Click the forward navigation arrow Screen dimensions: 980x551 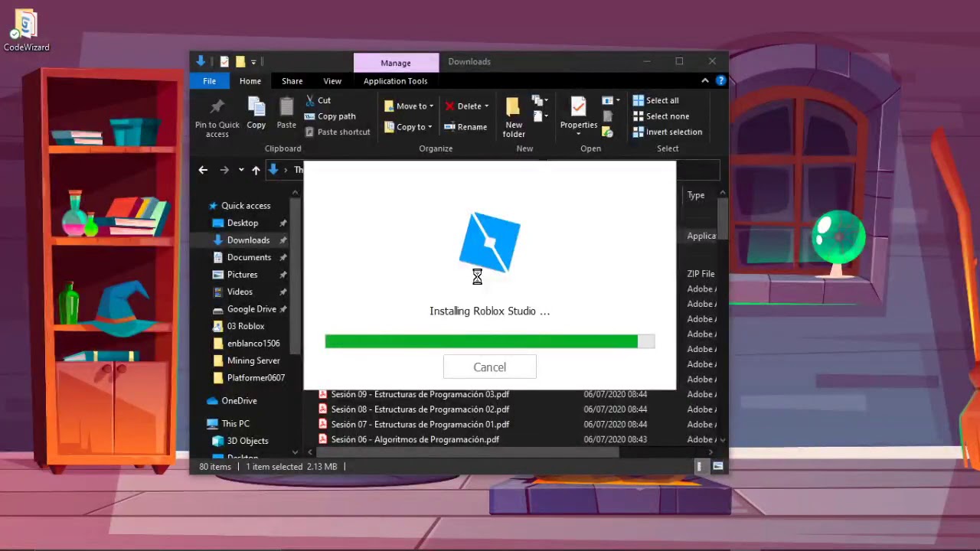coord(224,170)
